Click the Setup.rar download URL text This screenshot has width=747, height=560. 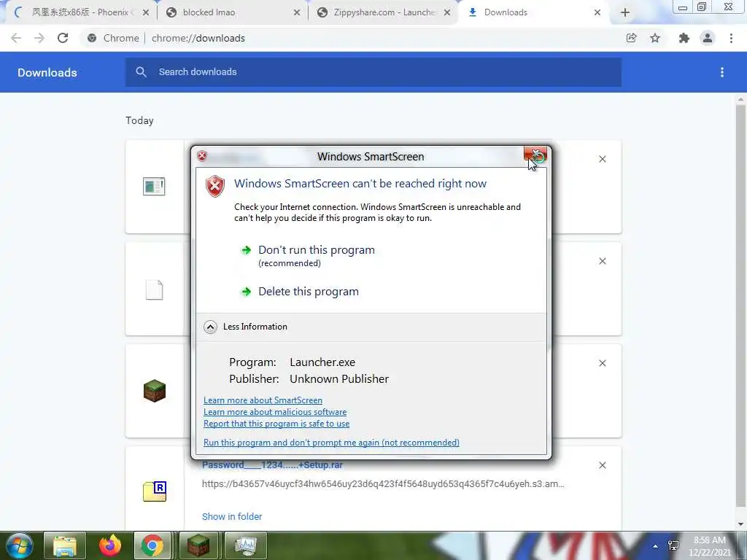(383, 484)
